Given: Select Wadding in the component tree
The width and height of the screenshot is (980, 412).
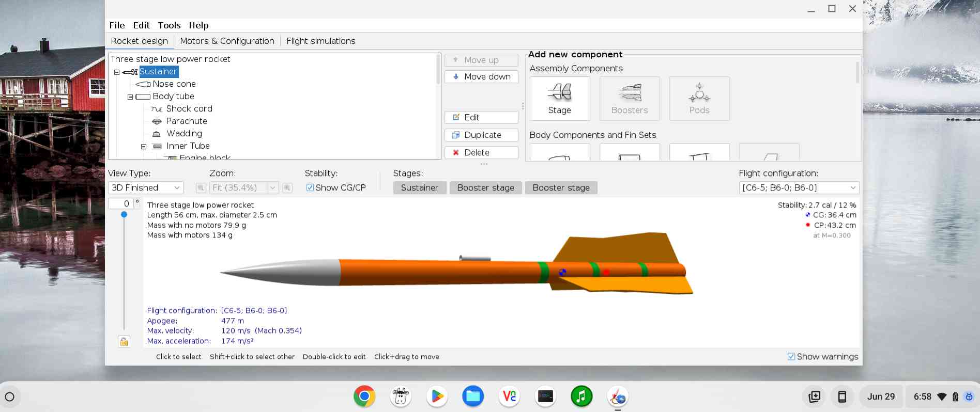Looking at the screenshot, I should coord(184,134).
